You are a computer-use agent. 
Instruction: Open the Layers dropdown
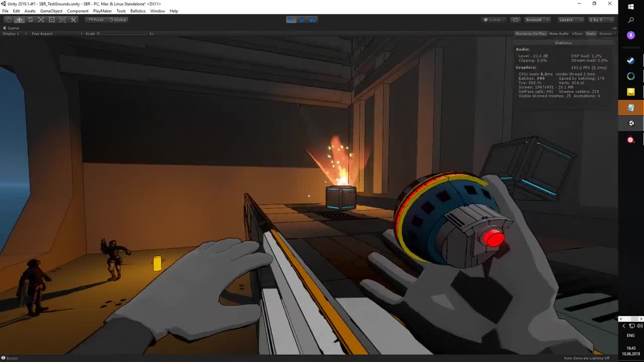click(571, 20)
